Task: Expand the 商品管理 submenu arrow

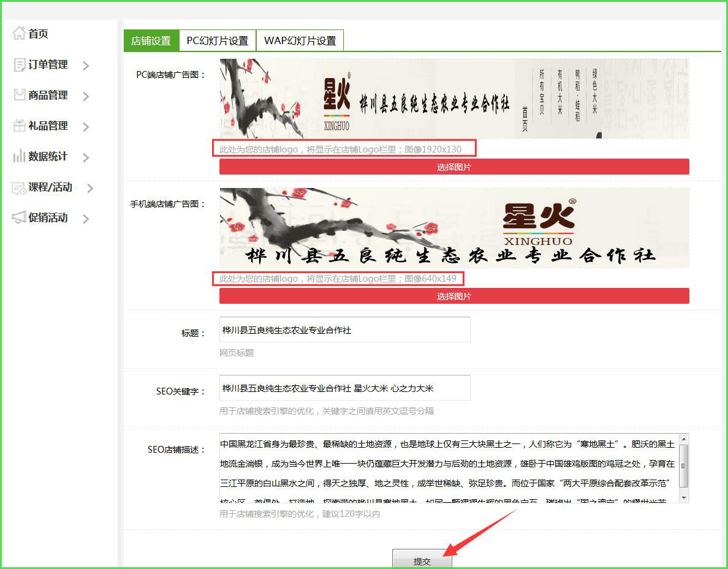Action: point(86,96)
